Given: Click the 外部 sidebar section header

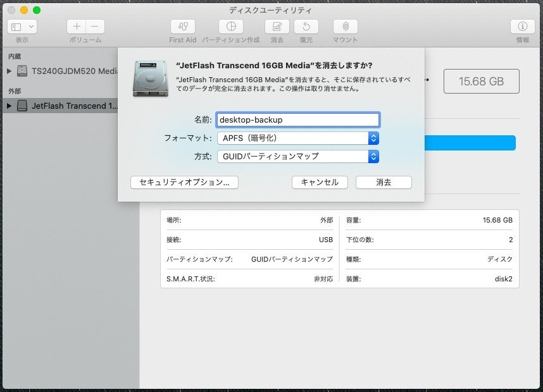Looking at the screenshot, I should coord(15,91).
